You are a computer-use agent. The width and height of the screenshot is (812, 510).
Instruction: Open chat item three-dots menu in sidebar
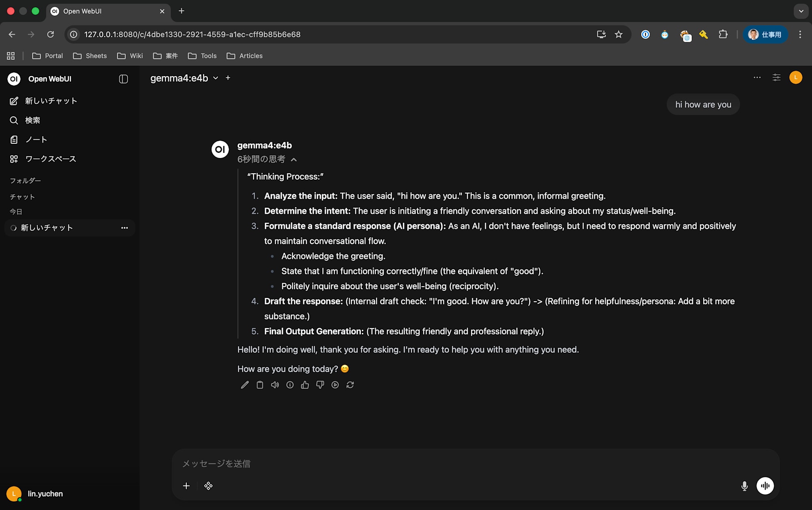[x=124, y=228]
